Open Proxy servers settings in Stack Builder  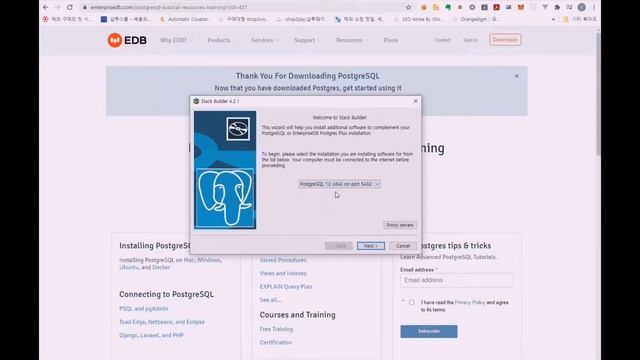(400, 225)
